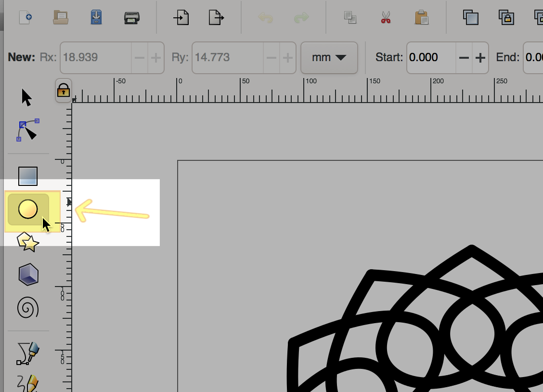Toggle the guides lock icon
Viewport: 543px width, 392px height.
point(64,90)
